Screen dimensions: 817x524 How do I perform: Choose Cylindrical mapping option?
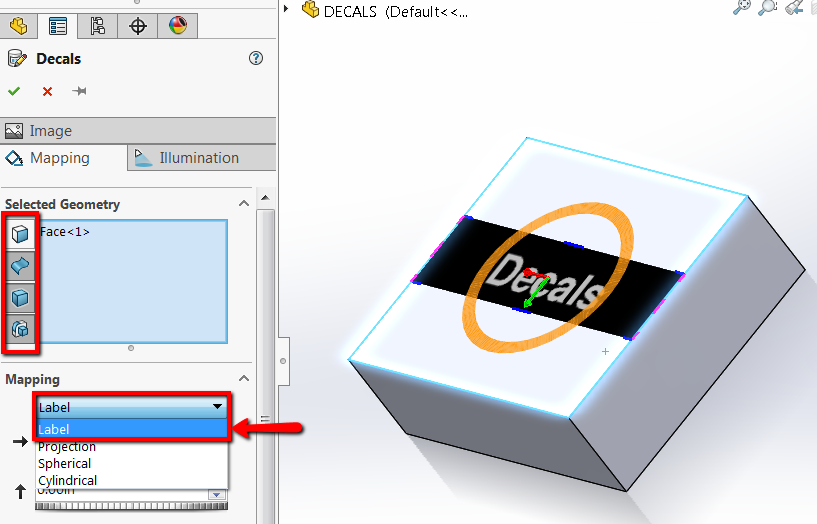pyautogui.click(x=131, y=480)
